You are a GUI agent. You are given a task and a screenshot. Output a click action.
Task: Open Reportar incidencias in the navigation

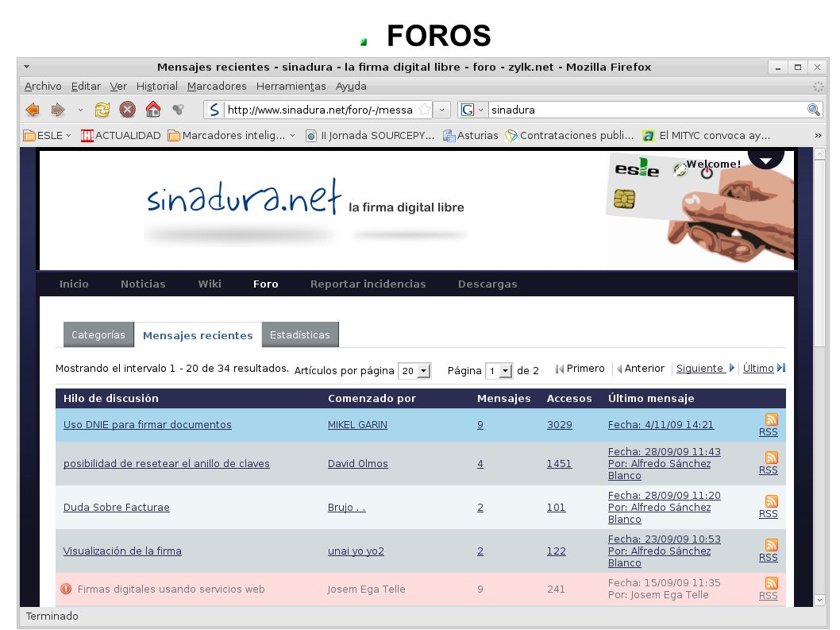tap(368, 284)
